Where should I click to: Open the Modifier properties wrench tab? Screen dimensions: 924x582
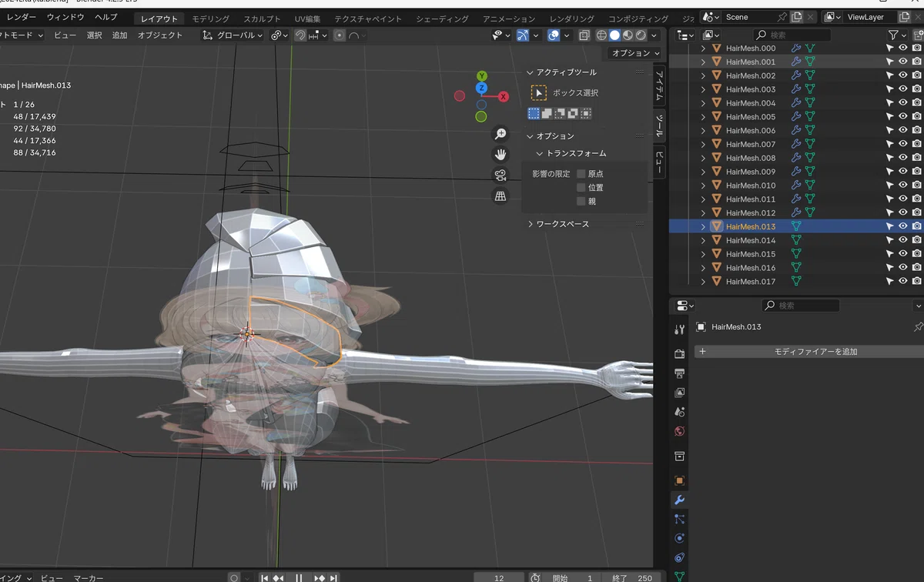[679, 500]
